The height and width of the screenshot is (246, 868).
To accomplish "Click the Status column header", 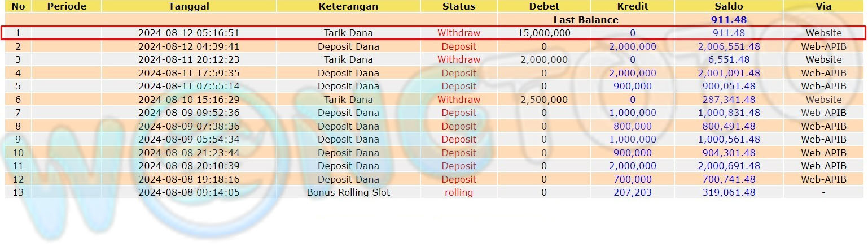I will coord(459,6).
